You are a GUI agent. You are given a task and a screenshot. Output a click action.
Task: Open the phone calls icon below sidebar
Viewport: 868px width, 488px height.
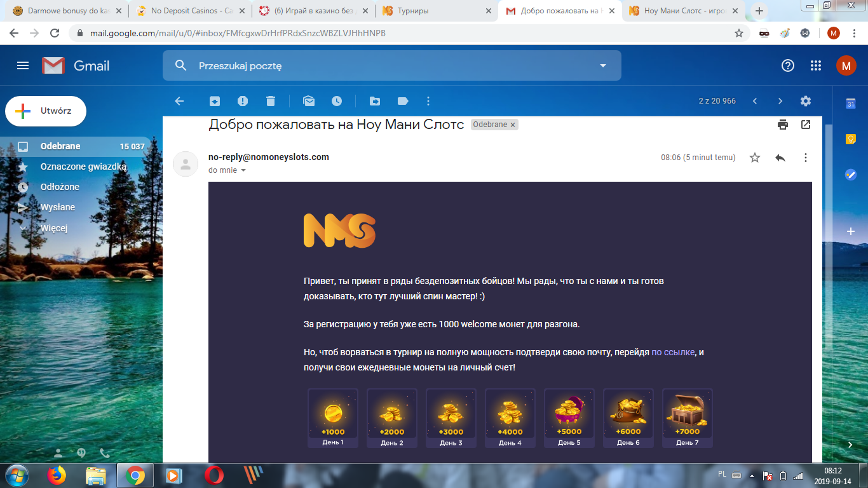pos(105,453)
